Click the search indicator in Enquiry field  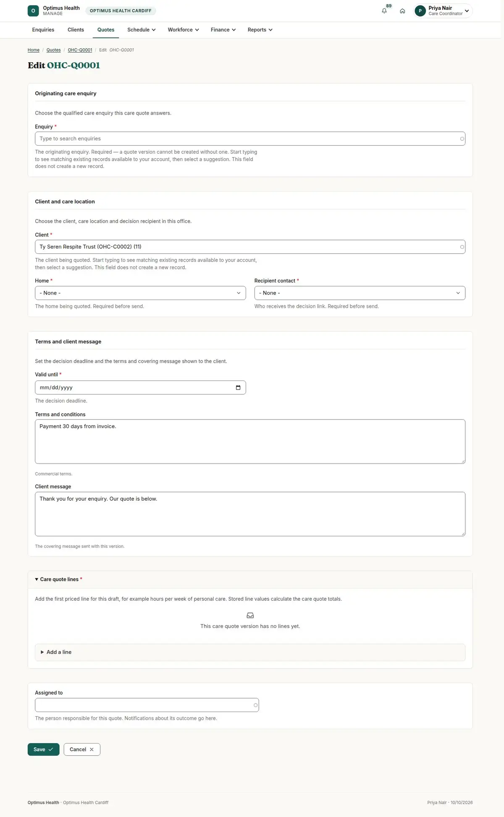click(462, 139)
